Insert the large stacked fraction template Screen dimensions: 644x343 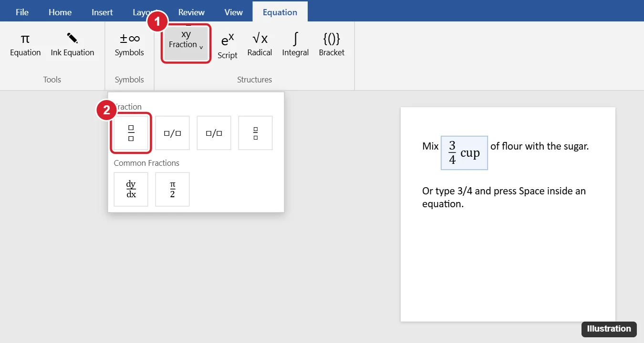pos(131,133)
